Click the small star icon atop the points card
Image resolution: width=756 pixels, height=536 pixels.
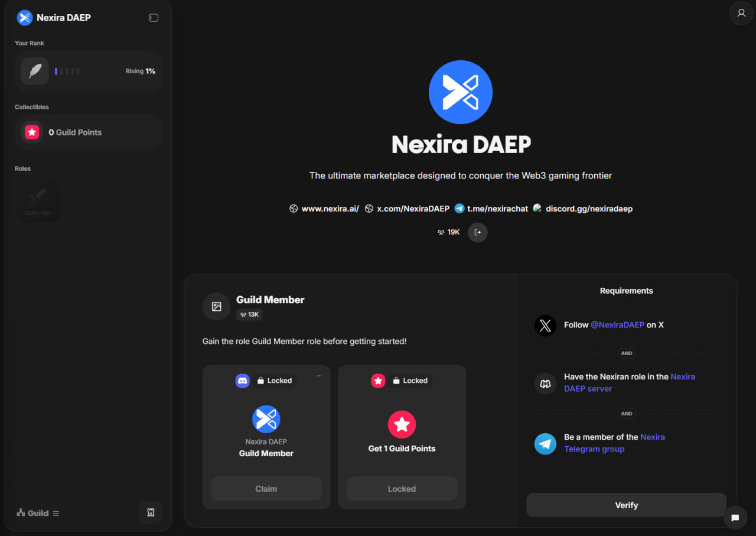point(378,381)
